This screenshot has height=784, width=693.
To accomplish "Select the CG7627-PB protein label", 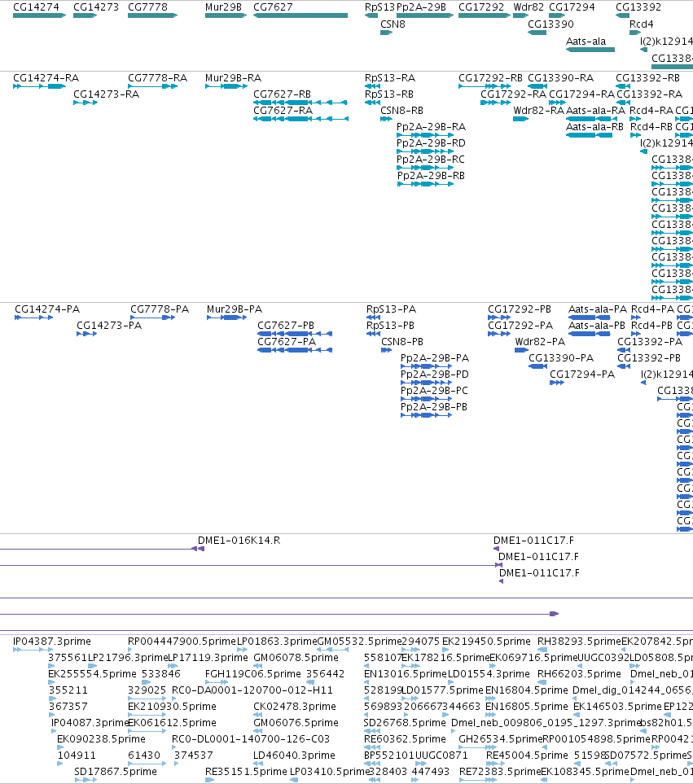I will click(286, 326).
